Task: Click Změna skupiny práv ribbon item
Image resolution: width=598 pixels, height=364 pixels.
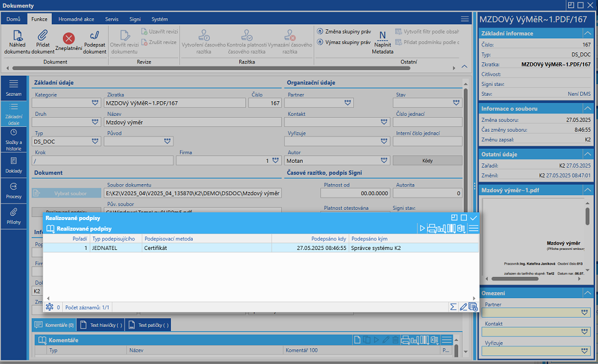Action: (344, 32)
